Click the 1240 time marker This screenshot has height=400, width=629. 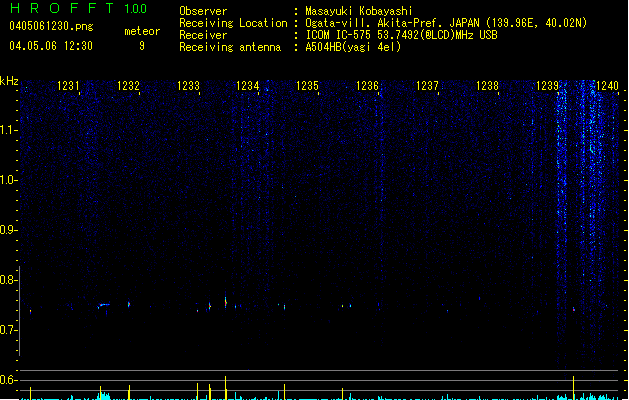tap(607, 85)
